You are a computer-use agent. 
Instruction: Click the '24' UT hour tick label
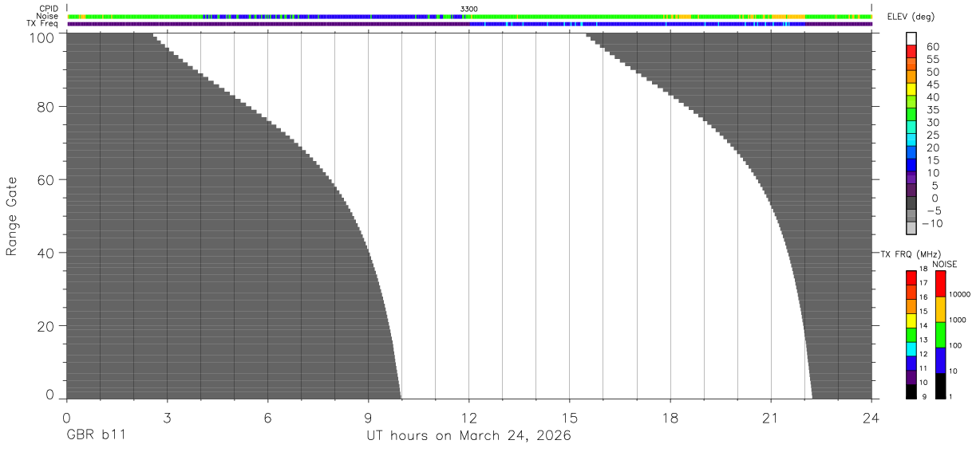871,417
